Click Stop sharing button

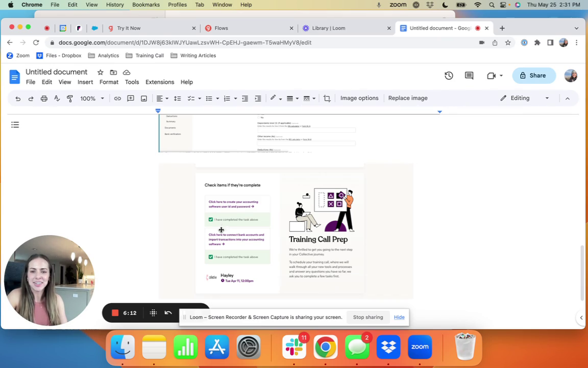(x=368, y=317)
